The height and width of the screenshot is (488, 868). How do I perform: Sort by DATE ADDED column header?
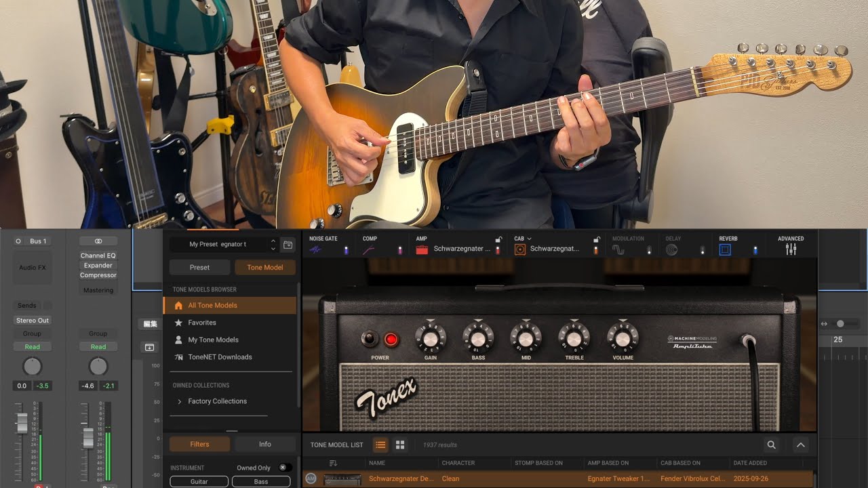tap(750, 463)
